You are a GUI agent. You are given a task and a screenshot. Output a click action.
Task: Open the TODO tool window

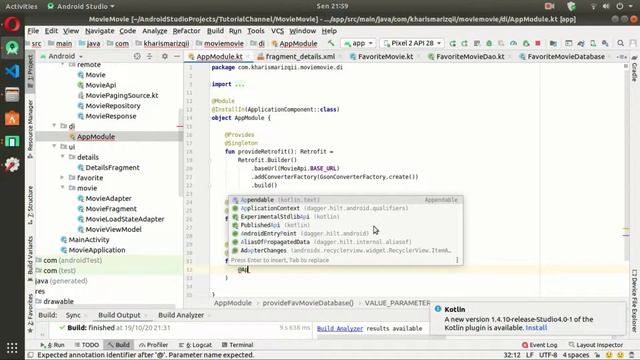pos(87,345)
